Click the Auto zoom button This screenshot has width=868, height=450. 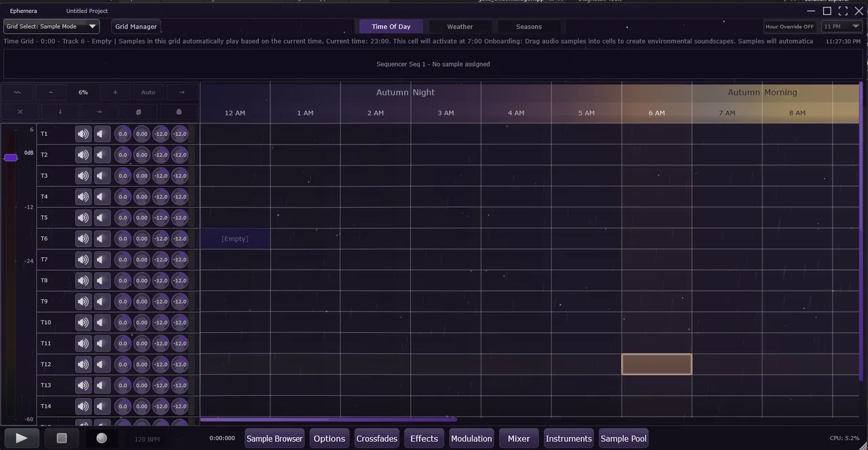click(x=148, y=92)
